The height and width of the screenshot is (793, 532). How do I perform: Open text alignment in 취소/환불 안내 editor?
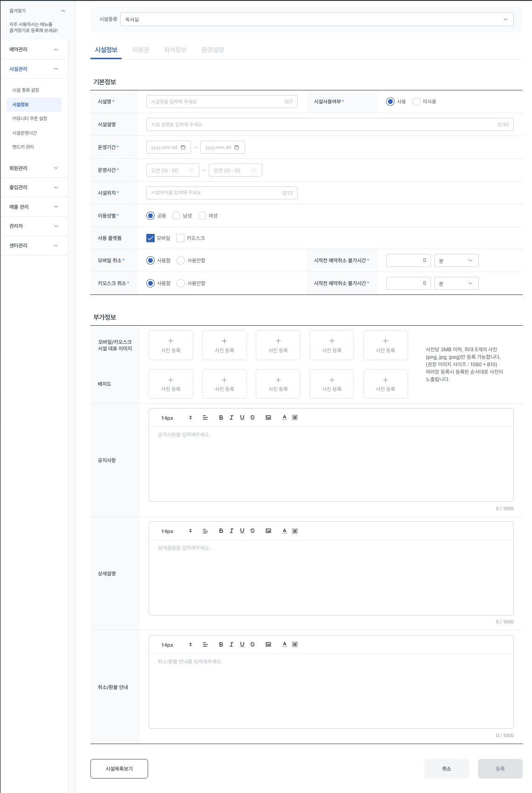click(x=205, y=644)
